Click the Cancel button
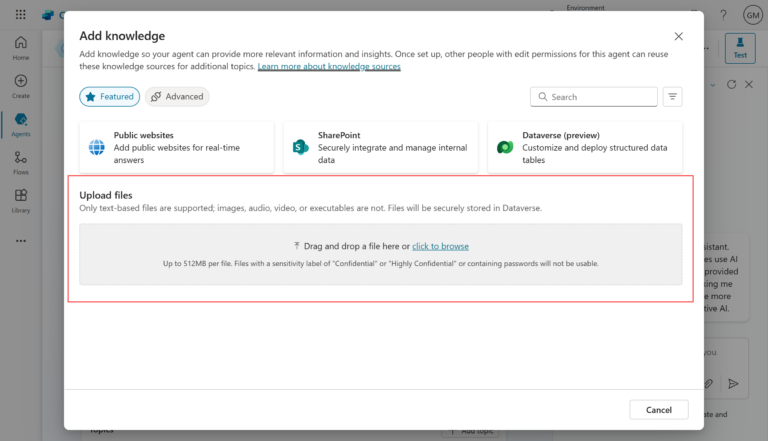The height and width of the screenshot is (441, 768). tap(659, 410)
